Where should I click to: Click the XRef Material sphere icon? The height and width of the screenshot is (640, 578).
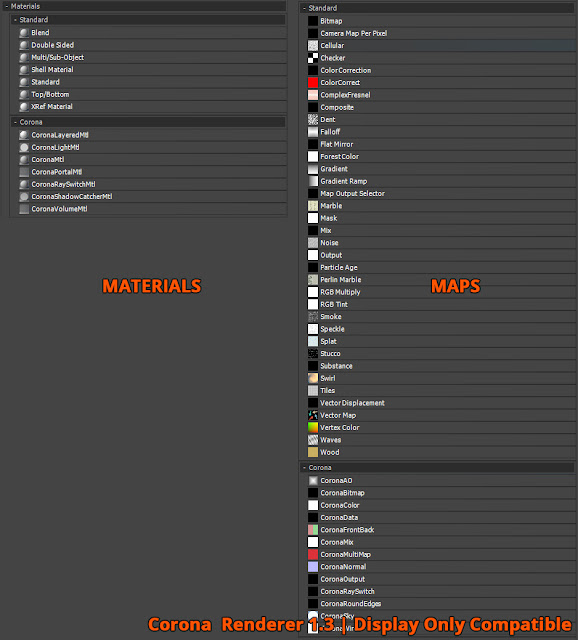tap(24, 107)
